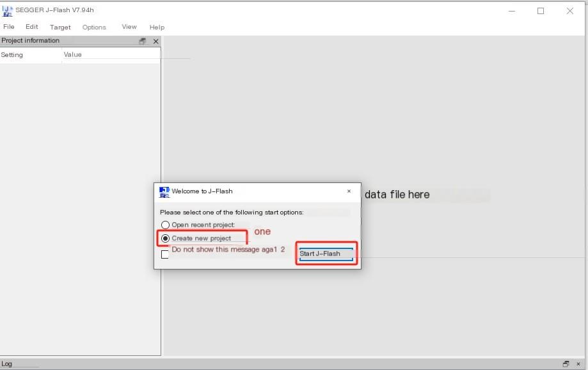
Task: Enable the Do not show this message again checkbox
Action: point(165,254)
